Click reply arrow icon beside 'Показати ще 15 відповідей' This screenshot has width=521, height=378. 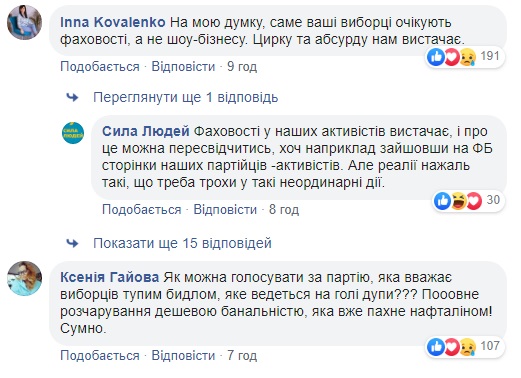coord(72,243)
